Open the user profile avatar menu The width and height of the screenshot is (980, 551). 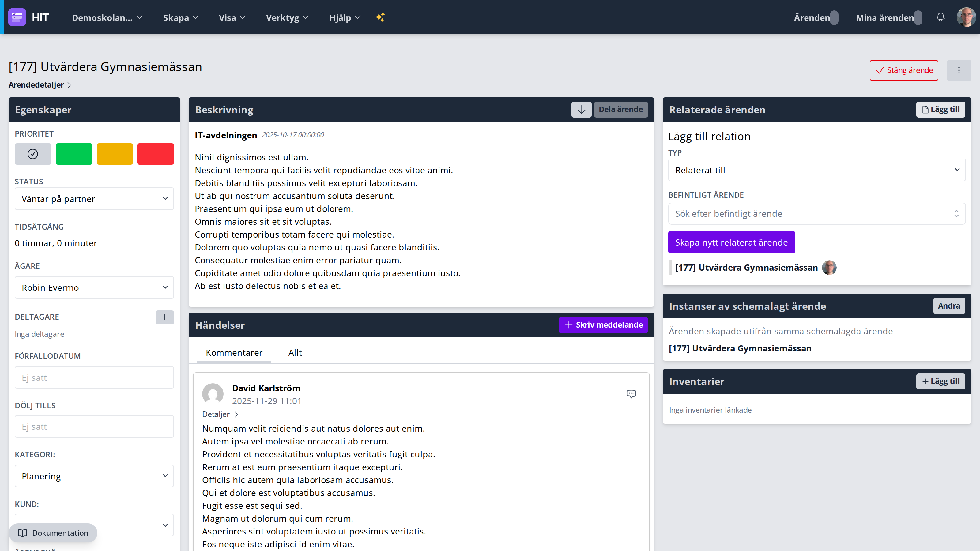pos(966,17)
